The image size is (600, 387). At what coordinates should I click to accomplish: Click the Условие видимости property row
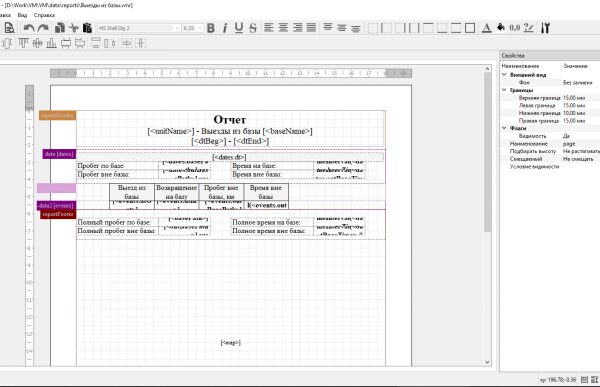click(550, 167)
